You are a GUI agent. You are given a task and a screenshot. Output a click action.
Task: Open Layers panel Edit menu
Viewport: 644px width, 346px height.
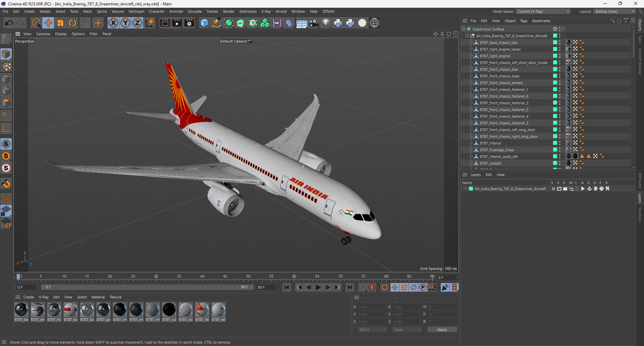pyautogui.click(x=489, y=175)
